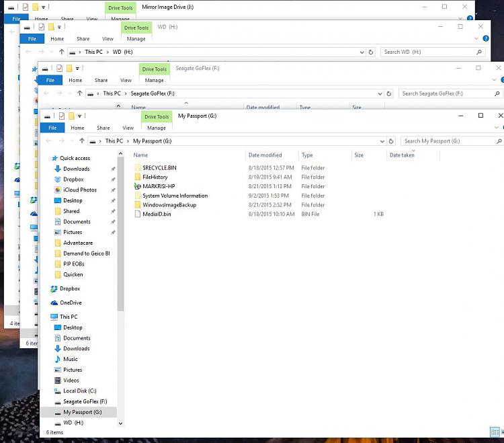Open Manage tab in Seagate GoFlex window
Screen dimensions: 504x443
pyautogui.click(x=155, y=81)
